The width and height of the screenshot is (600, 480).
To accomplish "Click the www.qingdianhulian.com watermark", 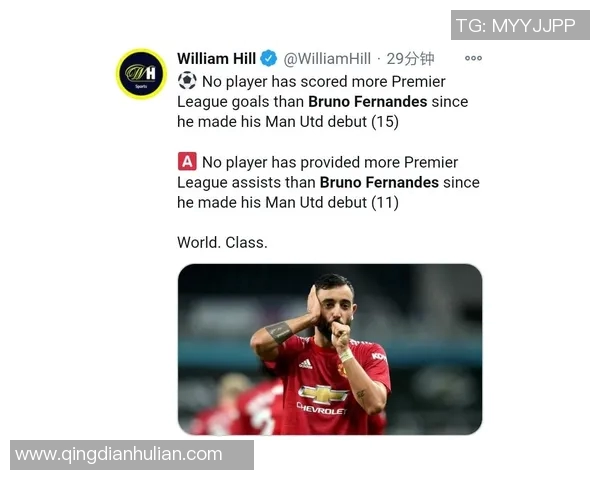I will coord(132,455).
